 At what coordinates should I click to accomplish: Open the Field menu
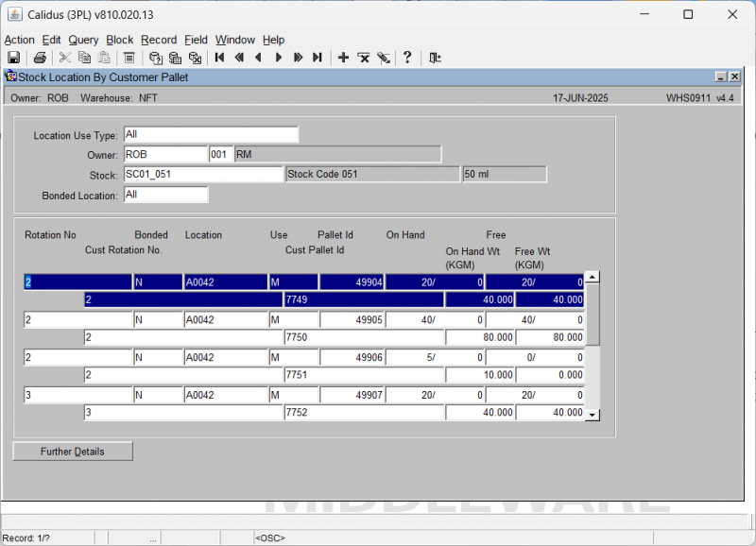(x=196, y=40)
